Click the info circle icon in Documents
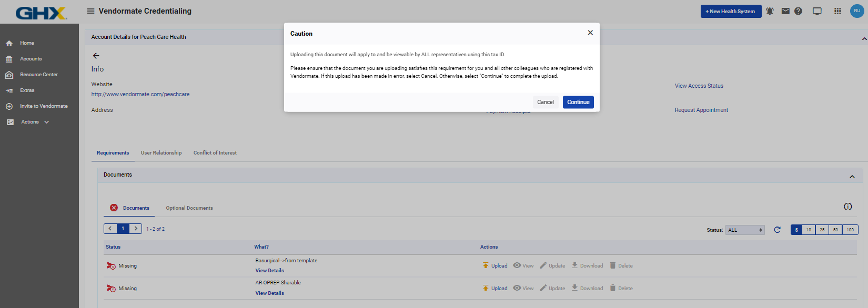 [848, 207]
